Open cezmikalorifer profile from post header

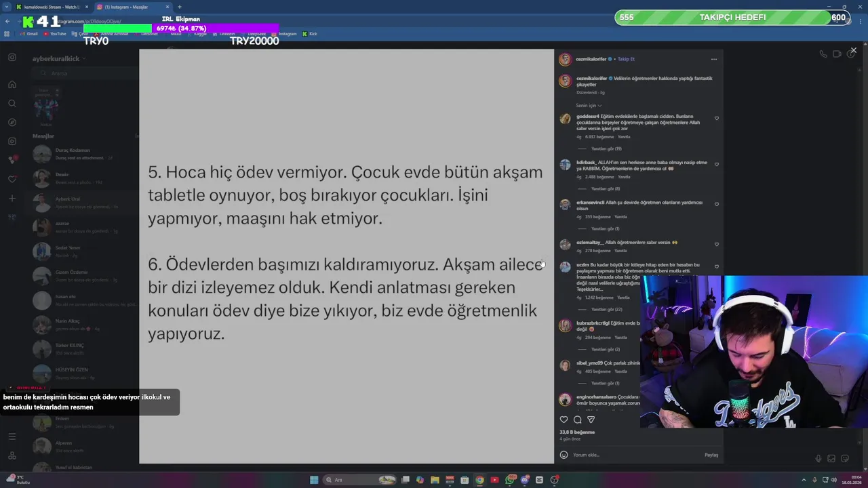591,59
